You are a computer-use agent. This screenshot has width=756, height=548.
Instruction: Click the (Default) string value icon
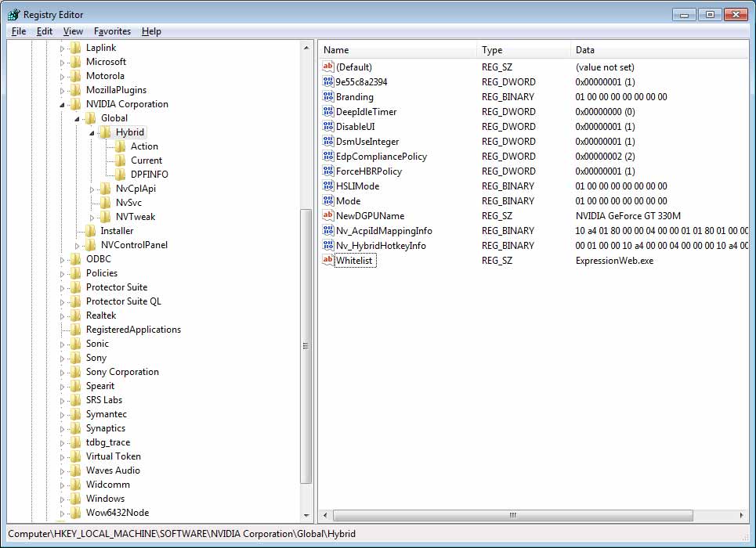click(x=327, y=67)
